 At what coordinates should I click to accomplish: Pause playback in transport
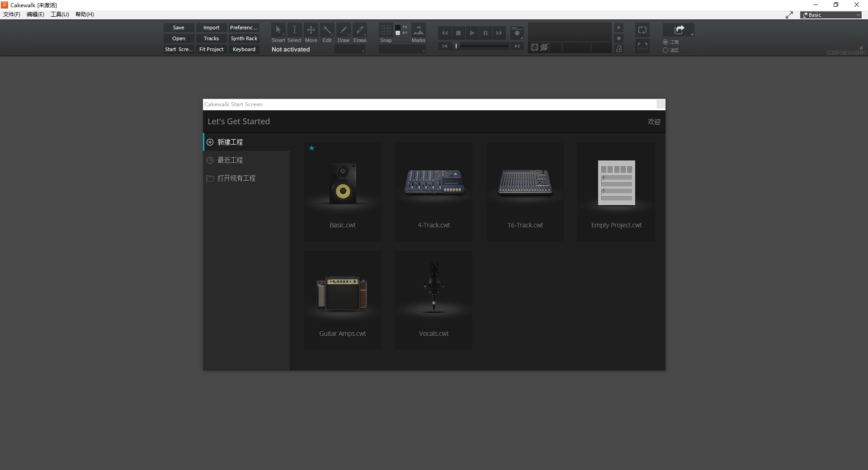pyautogui.click(x=486, y=33)
